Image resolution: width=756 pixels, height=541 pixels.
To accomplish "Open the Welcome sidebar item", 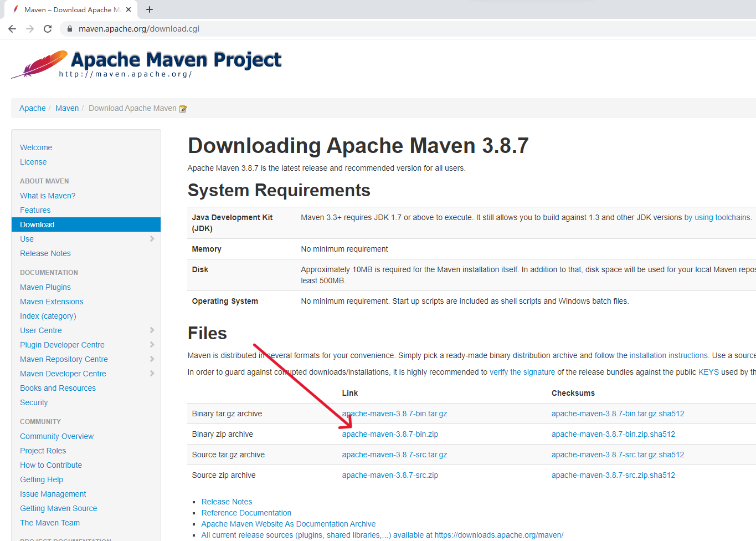I will [x=36, y=147].
